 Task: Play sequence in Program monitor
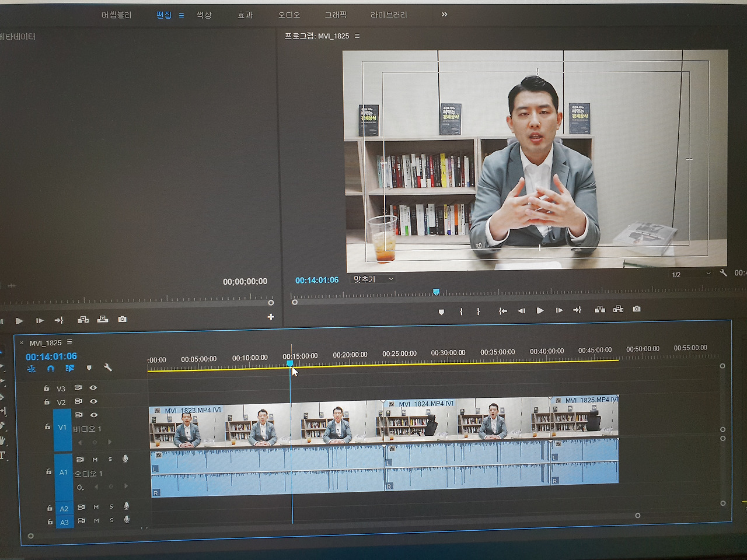540,310
